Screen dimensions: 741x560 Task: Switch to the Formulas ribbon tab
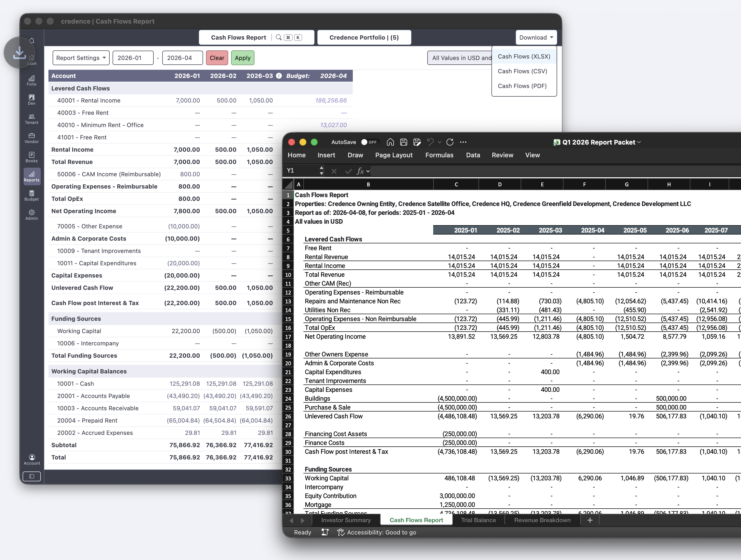pyautogui.click(x=439, y=155)
